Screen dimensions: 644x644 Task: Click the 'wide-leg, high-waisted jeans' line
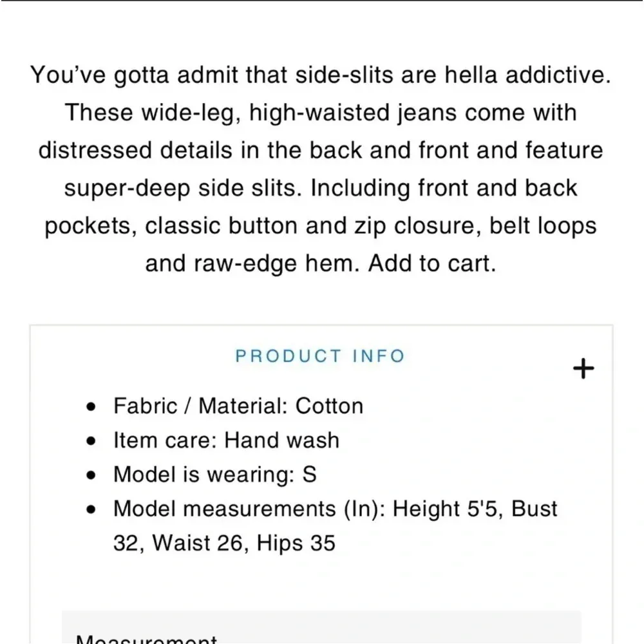[x=320, y=113]
